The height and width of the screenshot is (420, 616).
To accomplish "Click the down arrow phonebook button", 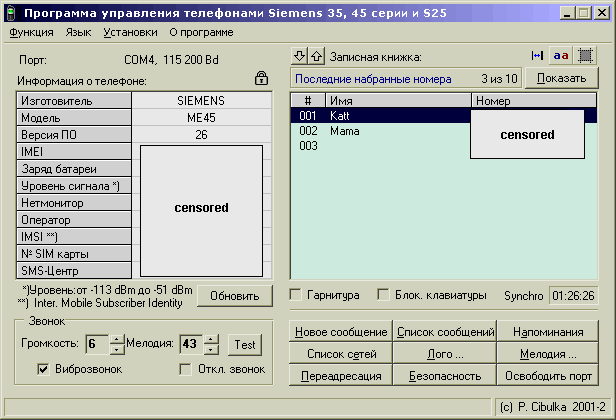I will click(x=300, y=56).
